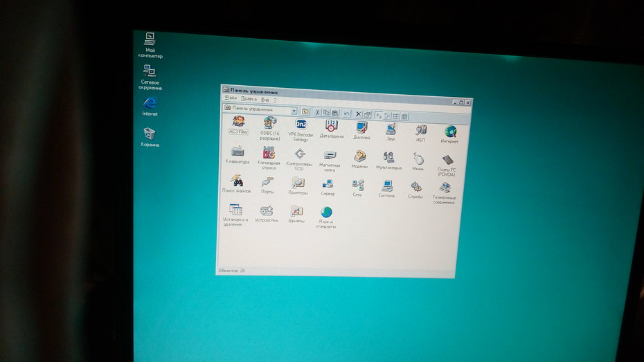Screen dimensions: 644x362
Task: Click the Undo toolbar button
Action: pos(347,114)
